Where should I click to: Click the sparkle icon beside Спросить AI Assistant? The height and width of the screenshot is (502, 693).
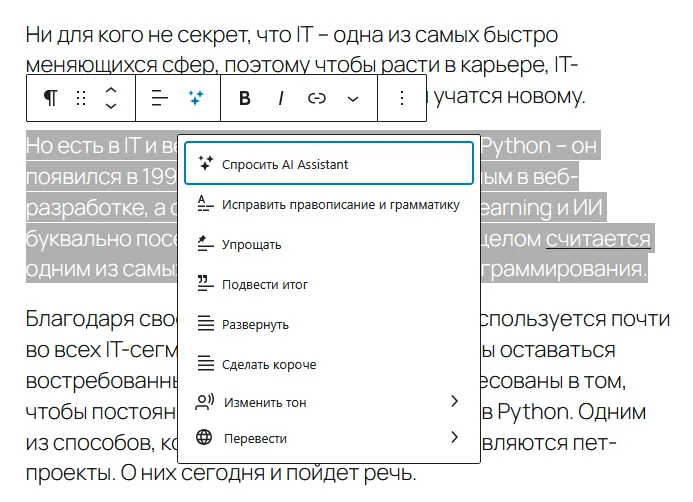(x=206, y=163)
